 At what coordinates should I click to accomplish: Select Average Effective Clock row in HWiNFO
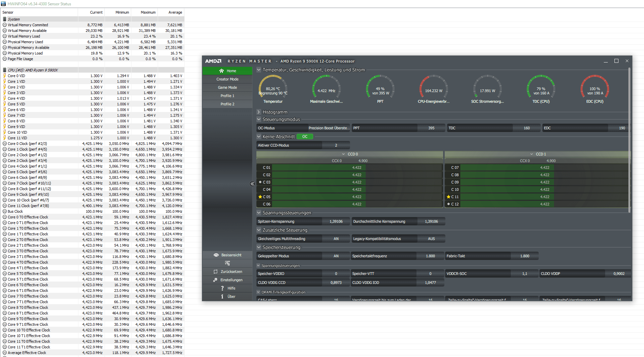click(x=92, y=353)
